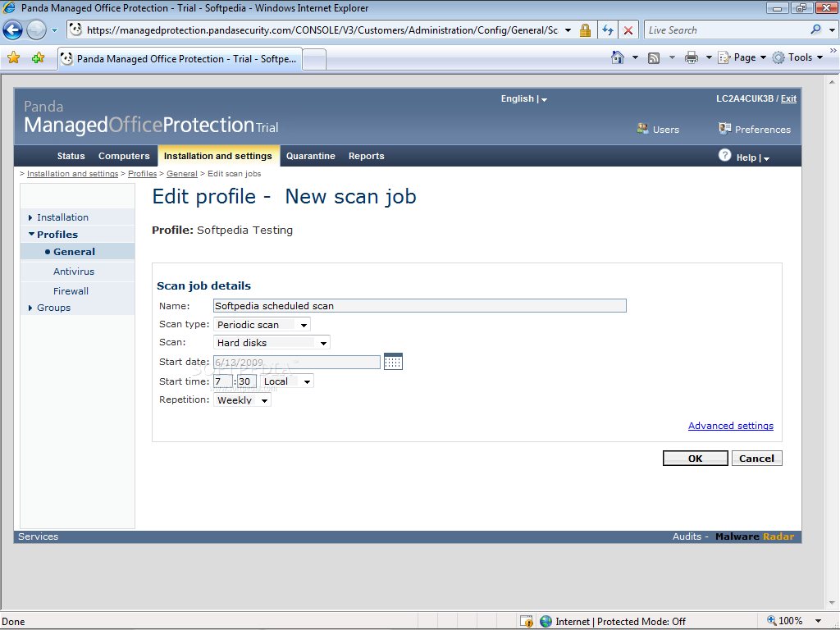Select the Panda Managed Office Protection browser tab
The width and height of the screenshot is (840, 630).
click(180, 59)
